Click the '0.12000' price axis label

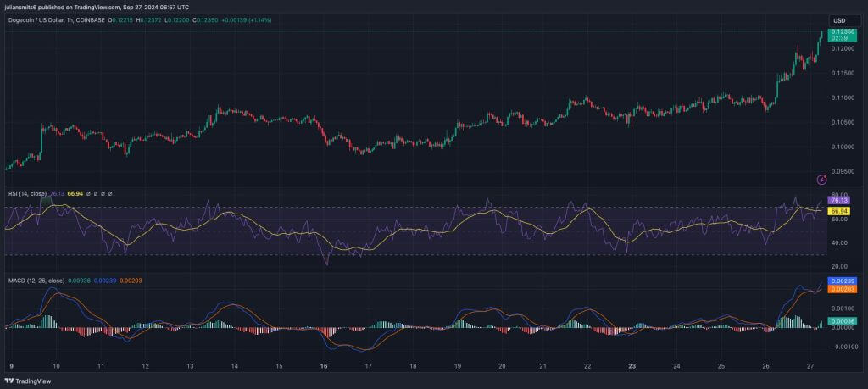[x=842, y=48]
